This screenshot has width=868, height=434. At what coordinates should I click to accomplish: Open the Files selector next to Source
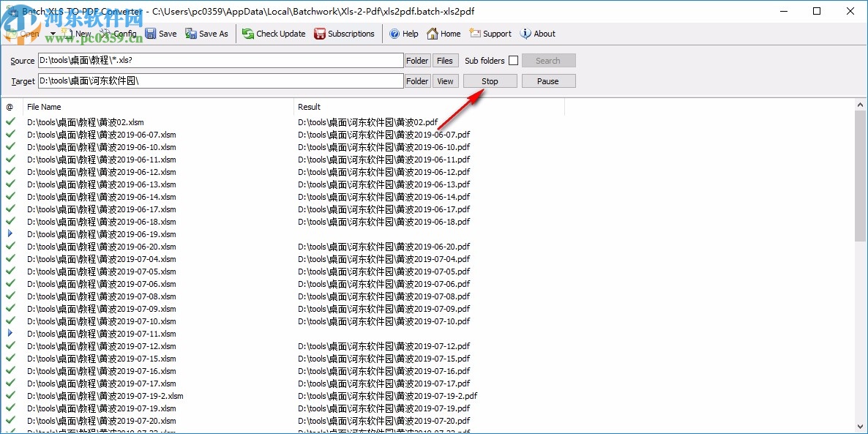[445, 60]
